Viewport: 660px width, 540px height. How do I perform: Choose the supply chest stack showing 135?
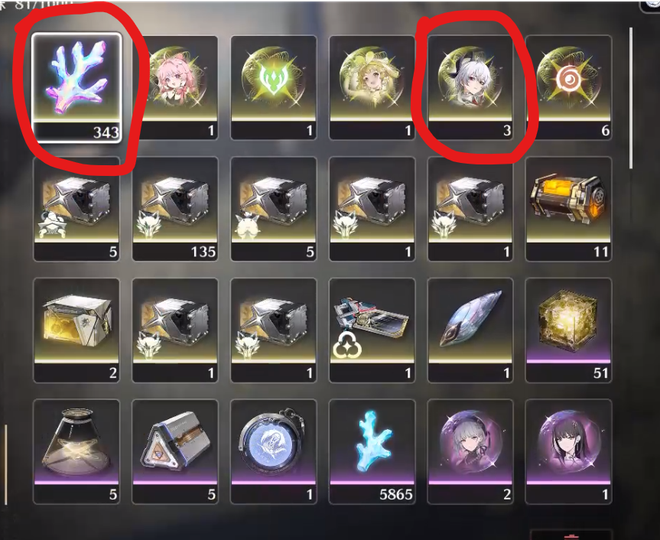tap(175, 209)
